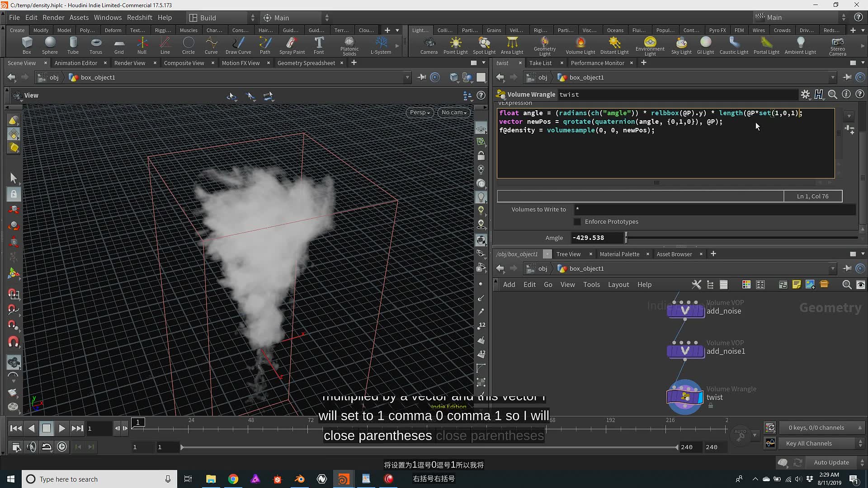Add an L-System from the shelf
Viewport: 868px width, 488px height.
pyautogui.click(x=381, y=46)
